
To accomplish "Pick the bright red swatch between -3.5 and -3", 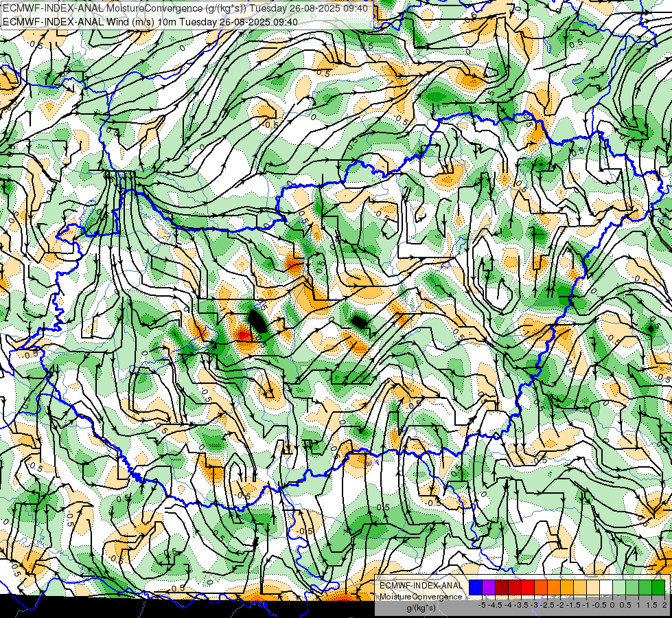I will point(528,588).
